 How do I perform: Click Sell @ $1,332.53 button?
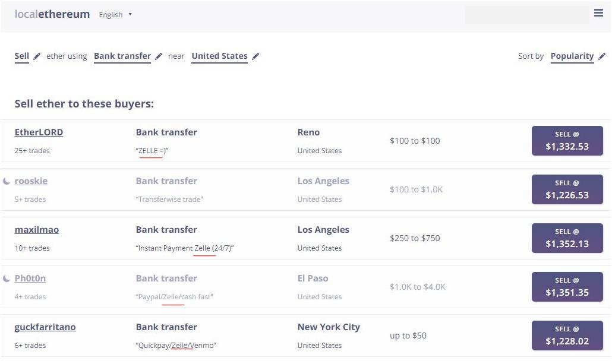point(567,141)
